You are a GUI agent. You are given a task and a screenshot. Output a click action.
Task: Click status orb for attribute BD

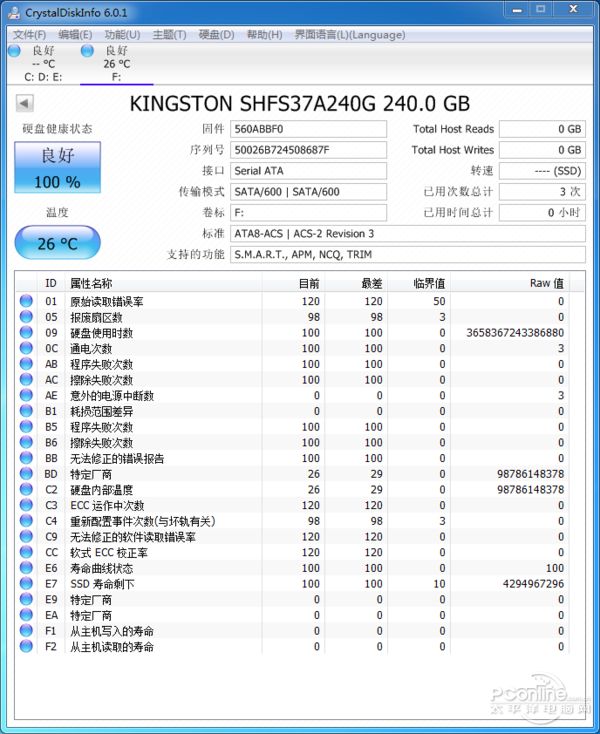tap(26, 474)
